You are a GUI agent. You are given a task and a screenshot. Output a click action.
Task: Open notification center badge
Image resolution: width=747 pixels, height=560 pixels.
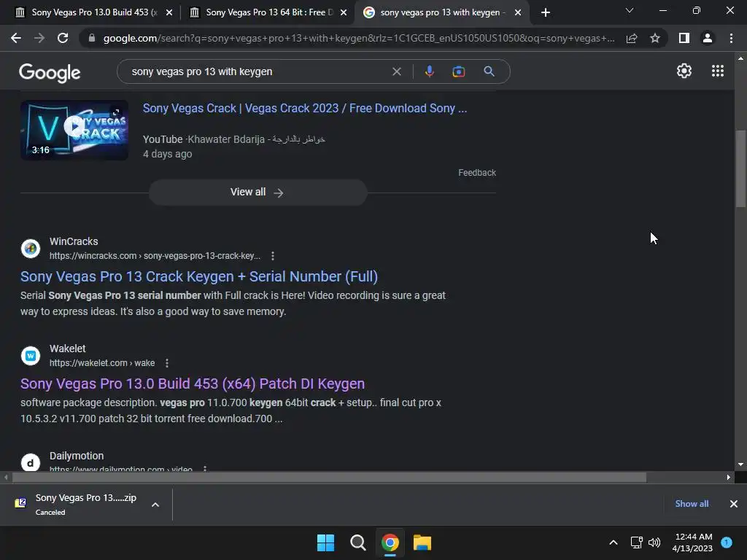[x=727, y=542]
